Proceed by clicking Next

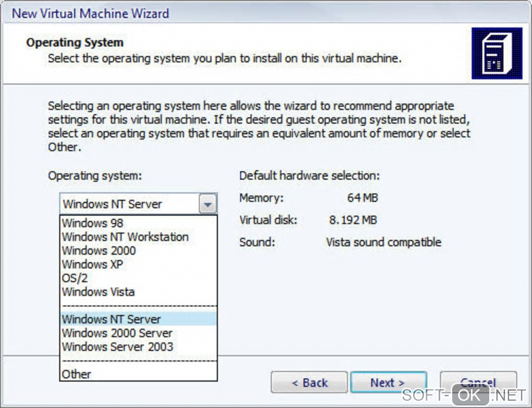pos(388,382)
